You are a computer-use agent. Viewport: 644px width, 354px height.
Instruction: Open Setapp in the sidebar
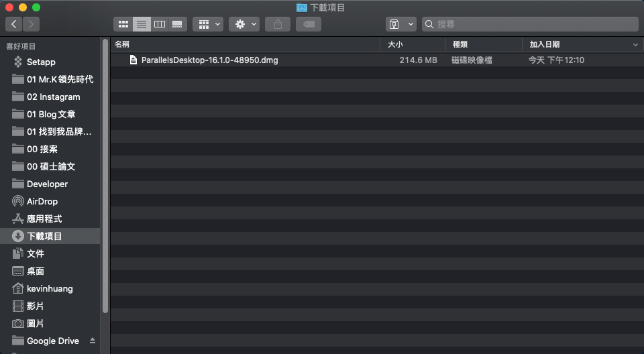click(41, 62)
